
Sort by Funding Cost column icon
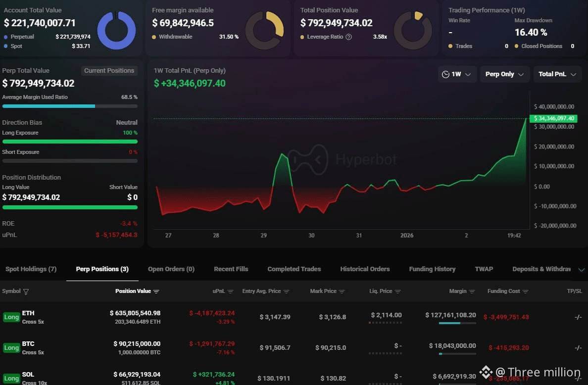(x=525, y=291)
